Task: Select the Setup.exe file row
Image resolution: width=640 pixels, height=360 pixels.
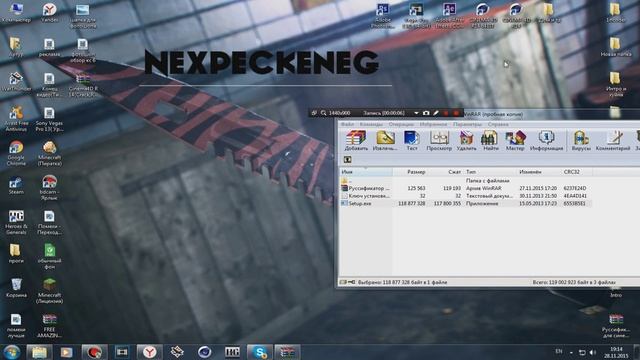Action: click(466, 203)
